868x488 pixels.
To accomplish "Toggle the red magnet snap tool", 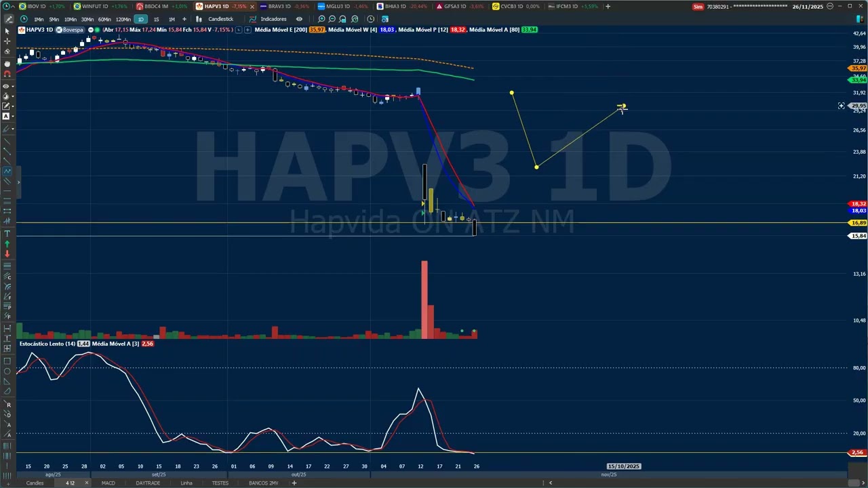I will point(7,73).
